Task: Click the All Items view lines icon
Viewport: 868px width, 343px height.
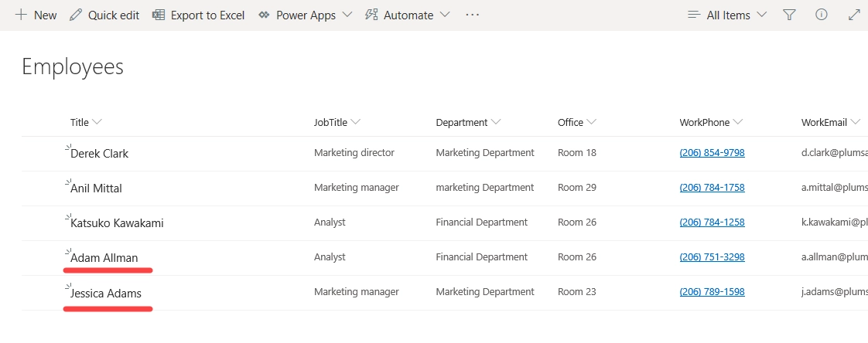Action: (x=694, y=15)
